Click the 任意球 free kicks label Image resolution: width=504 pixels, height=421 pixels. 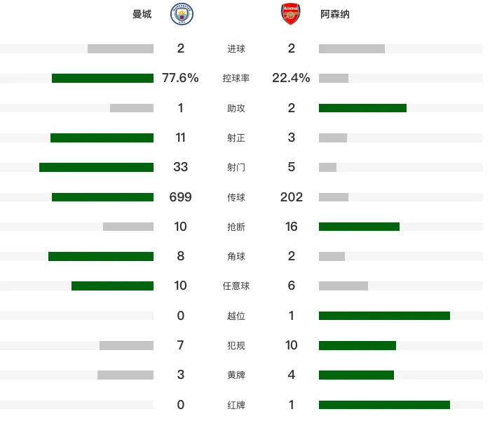pyautogui.click(x=236, y=286)
